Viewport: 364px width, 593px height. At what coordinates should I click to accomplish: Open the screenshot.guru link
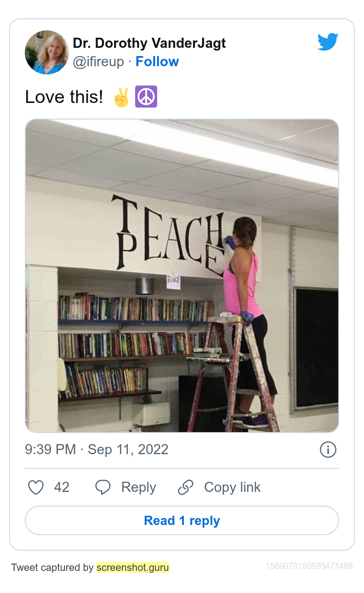coord(132,568)
